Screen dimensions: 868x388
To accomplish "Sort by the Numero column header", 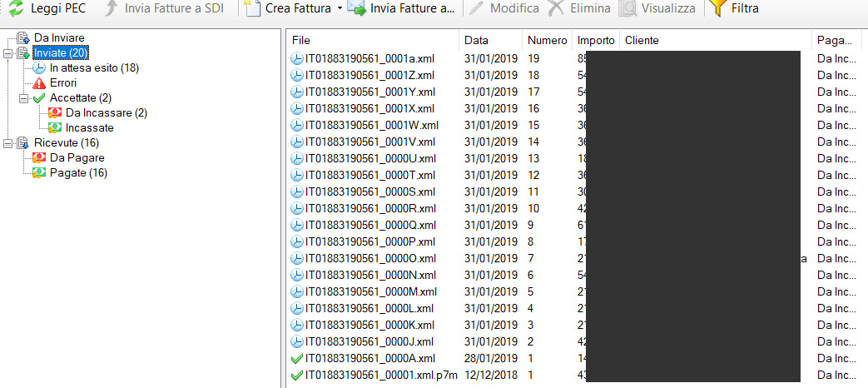I will coord(547,41).
